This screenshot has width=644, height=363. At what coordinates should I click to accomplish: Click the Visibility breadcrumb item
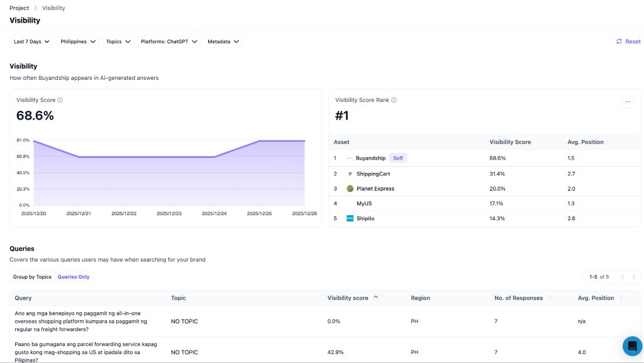coord(53,8)
